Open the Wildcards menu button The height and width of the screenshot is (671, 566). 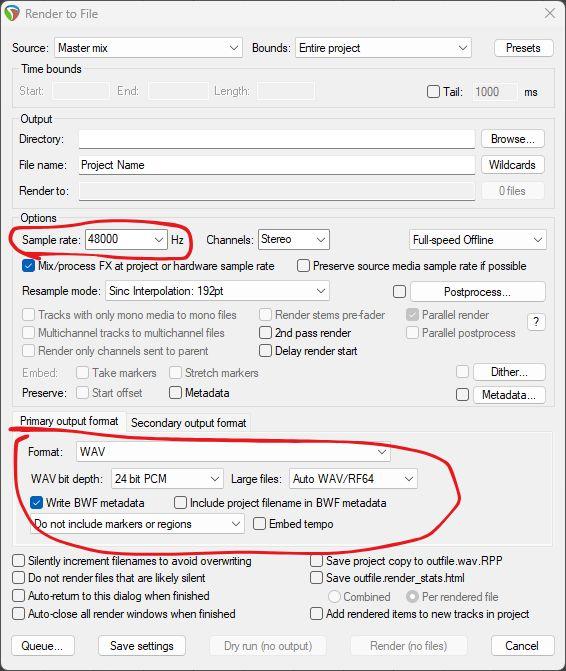click(x=513, y=165)
